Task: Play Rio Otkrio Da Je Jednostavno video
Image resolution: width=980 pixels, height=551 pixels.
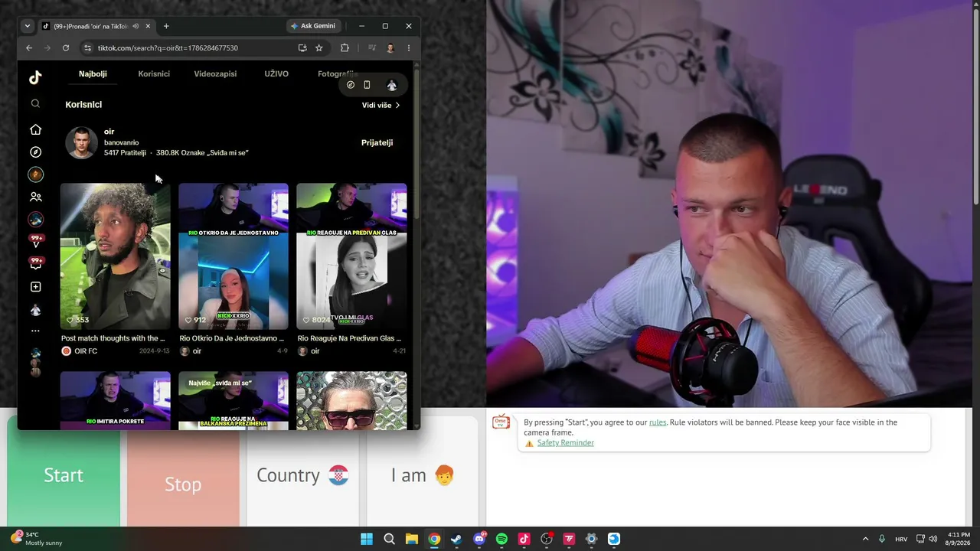Action: [x=234, y=256]
